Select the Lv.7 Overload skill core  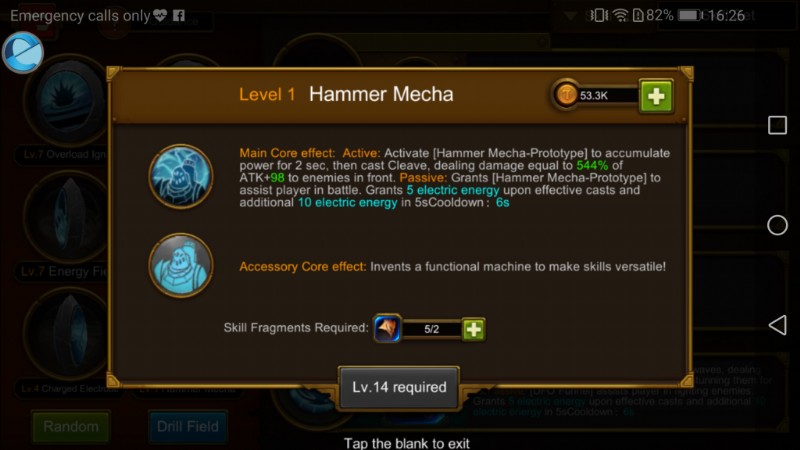[x=64, y=99]
